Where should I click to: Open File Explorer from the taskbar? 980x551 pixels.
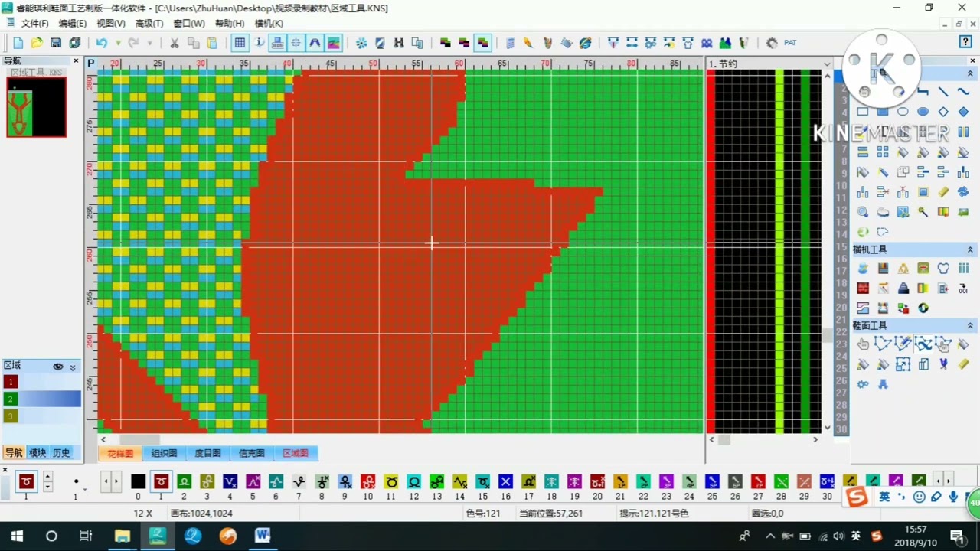pyautogui.click(x=122, y=536)
